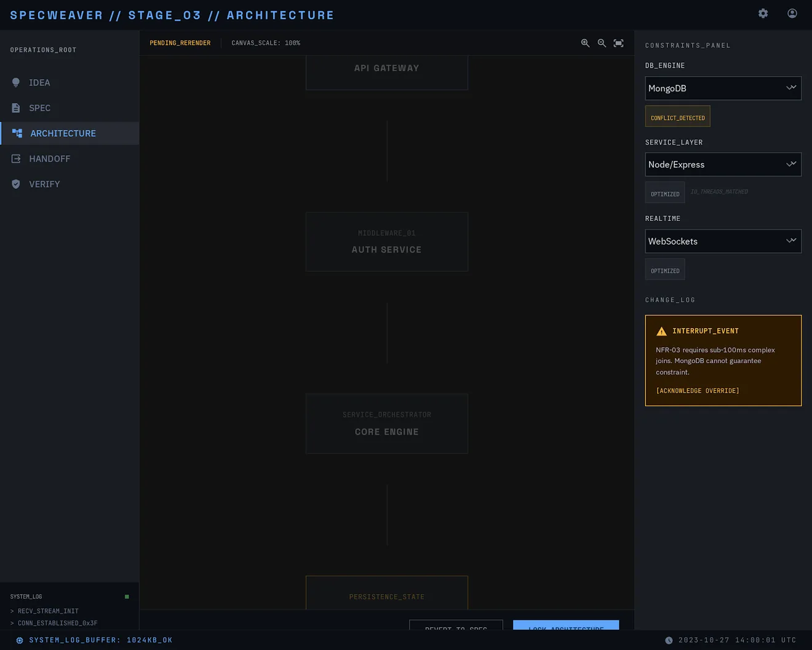
Task: Go to the HANDOFF stage
Action: (x=70, y=159)
